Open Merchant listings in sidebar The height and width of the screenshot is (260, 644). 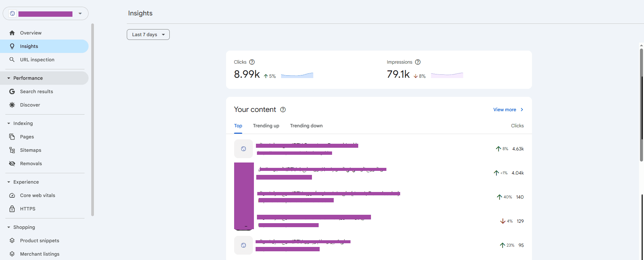pyautogui.click(x=40, y=254)
